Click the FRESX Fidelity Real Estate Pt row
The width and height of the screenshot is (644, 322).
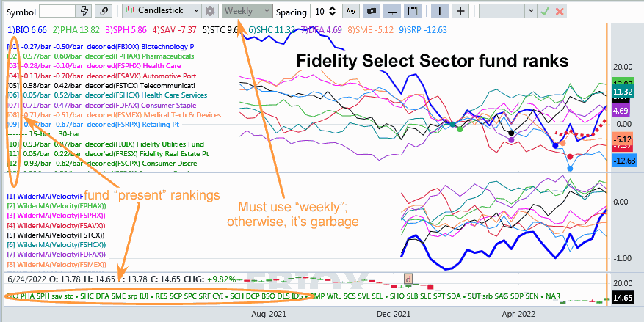(x=108, y=154)
